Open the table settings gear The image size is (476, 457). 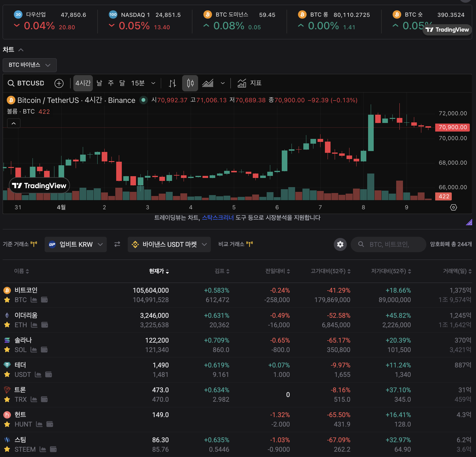pyautogui.click(x=340, y=244)
